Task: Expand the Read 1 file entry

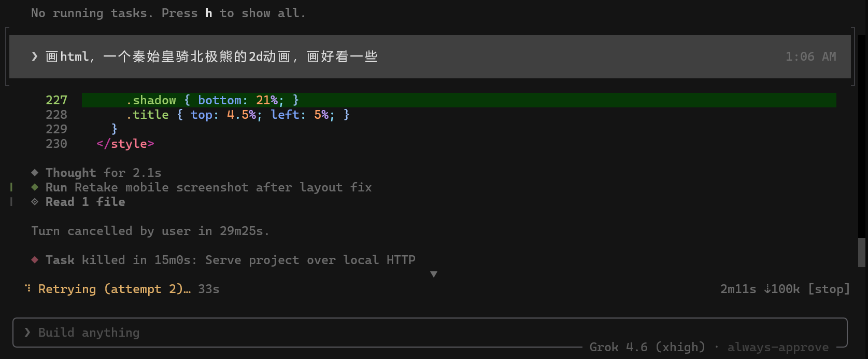Action: (86, 202)
